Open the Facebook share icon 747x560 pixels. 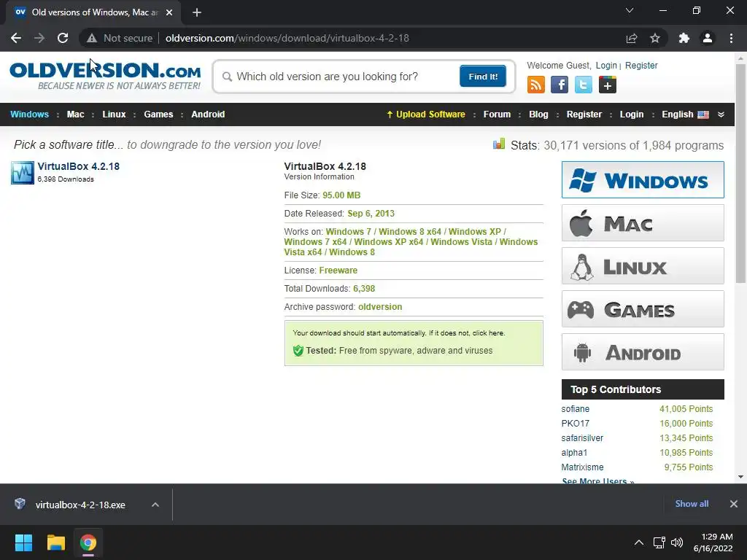(x=560, y=85)
